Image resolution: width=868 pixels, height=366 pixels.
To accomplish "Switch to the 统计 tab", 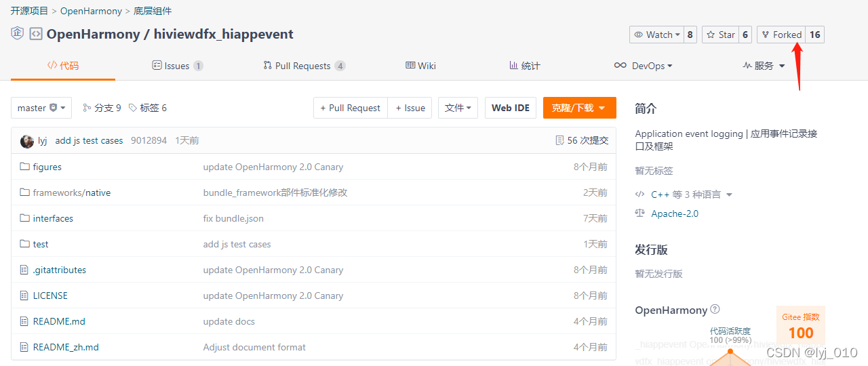I will tap(524, 66).
